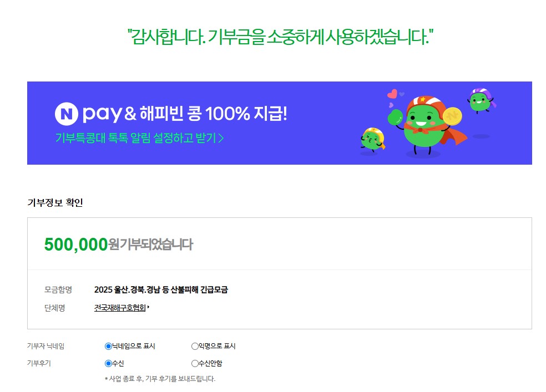The image size is (546, 392).
Task: Click the 기부정보 확인 section heading
Action: (x=55, y=202)
